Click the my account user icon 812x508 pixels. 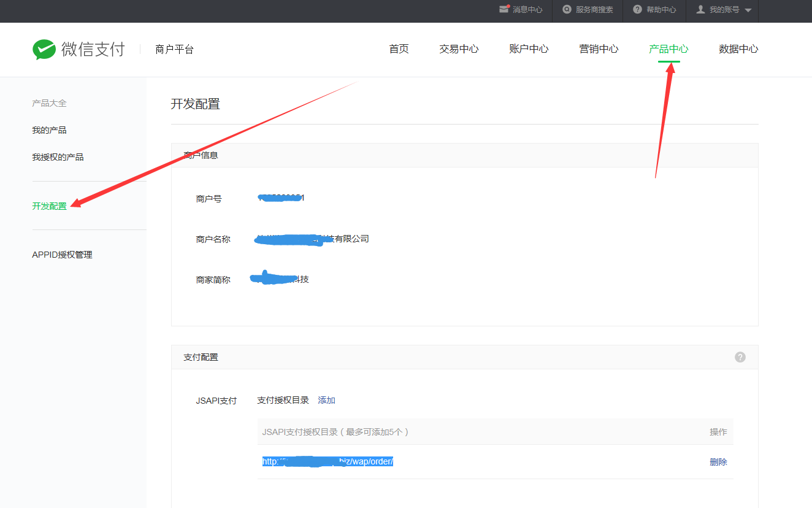coord(700,10)
